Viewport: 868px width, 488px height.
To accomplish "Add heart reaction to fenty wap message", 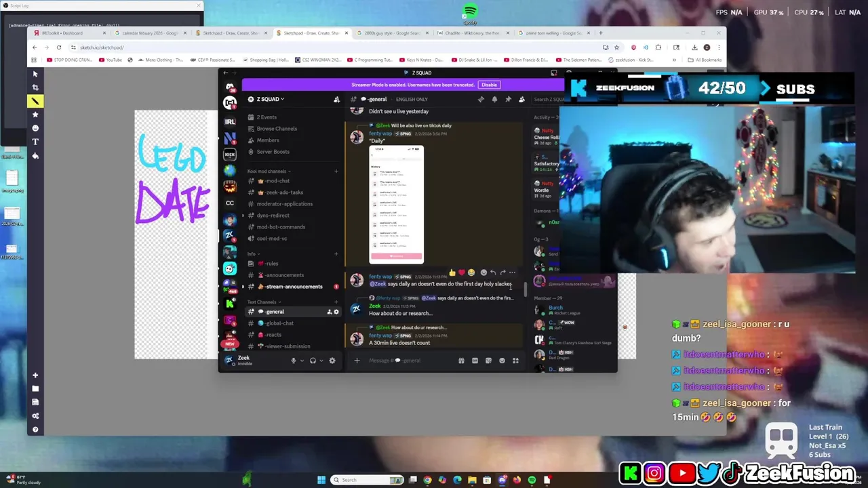I will pos(462,272).
